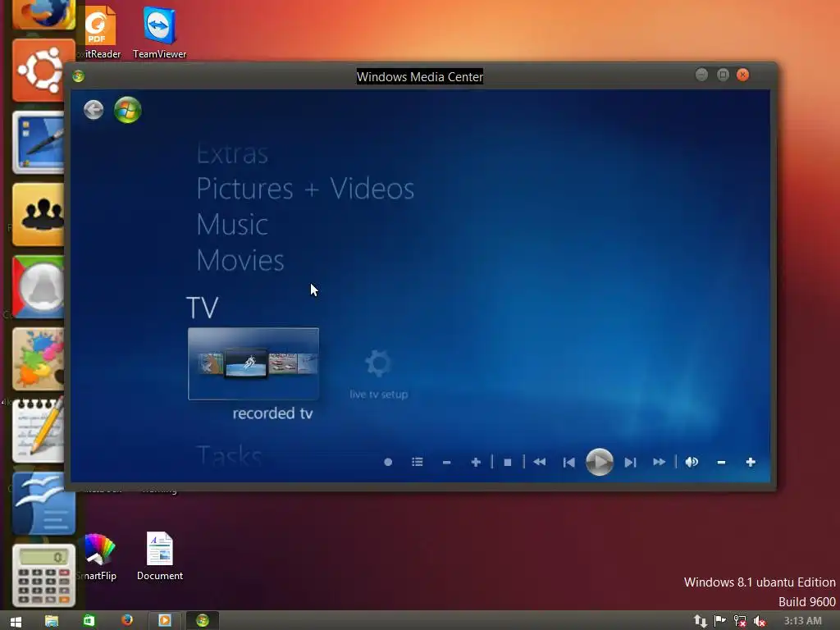Open the Music category
The width and height of the screenshot is (840, 630).
tap(232, 224)
